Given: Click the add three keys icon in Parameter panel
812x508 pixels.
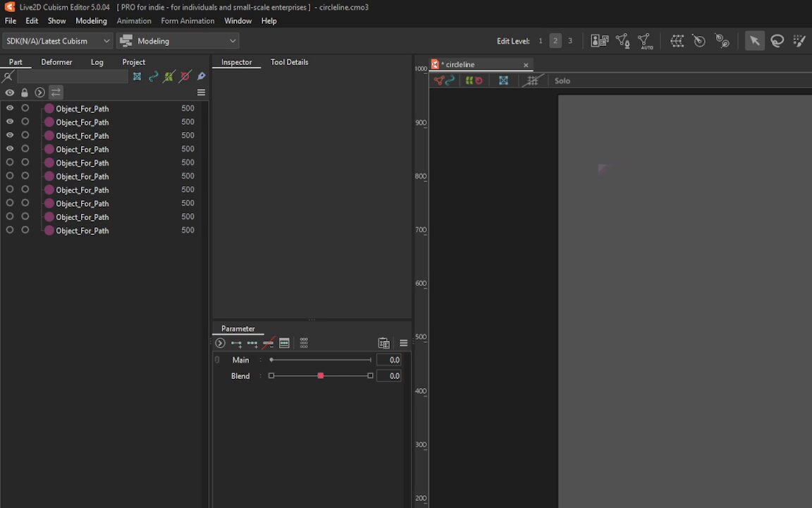Looking at the screenshot, I should (252, 343).
